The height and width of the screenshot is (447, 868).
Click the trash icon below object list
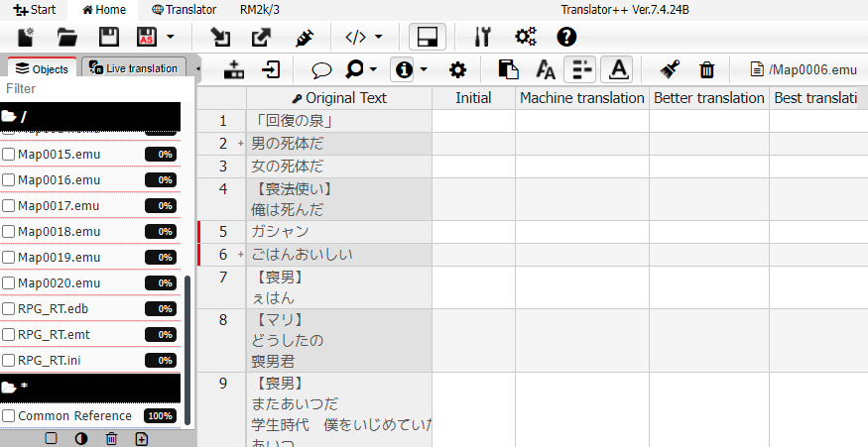pos(111,439)
